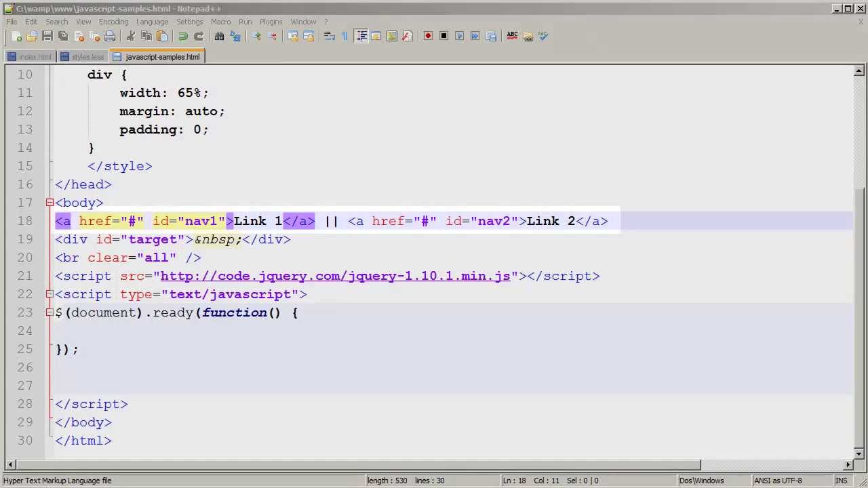
Task: Open the Plugins menu
Action: tap(271, 22)
